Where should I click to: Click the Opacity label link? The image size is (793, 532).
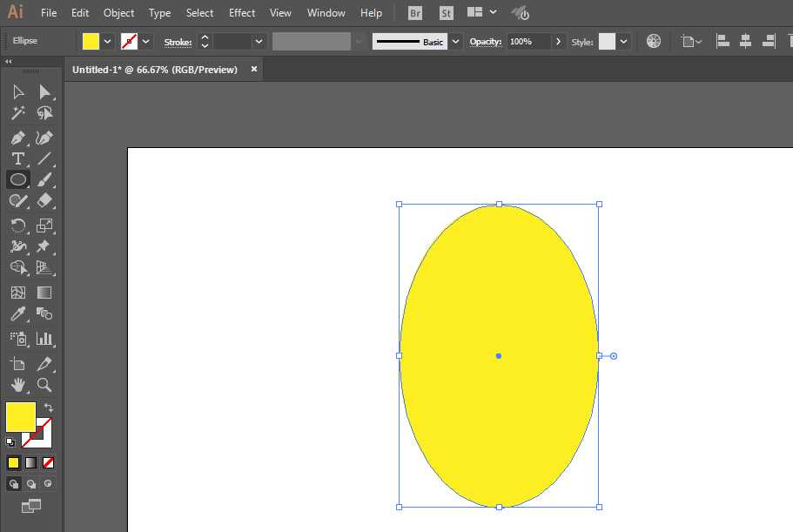click(x=486, y=42)
